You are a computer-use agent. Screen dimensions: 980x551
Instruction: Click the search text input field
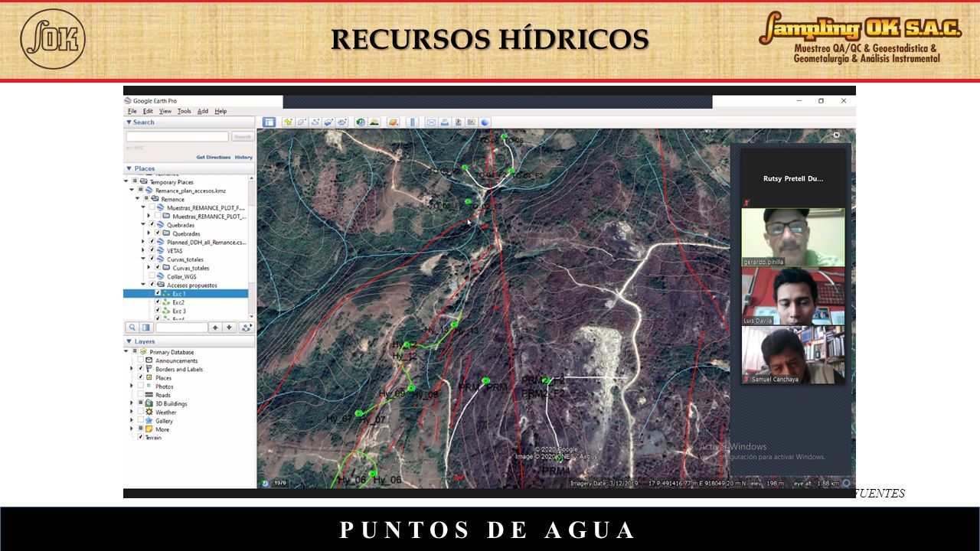point(177,136)
